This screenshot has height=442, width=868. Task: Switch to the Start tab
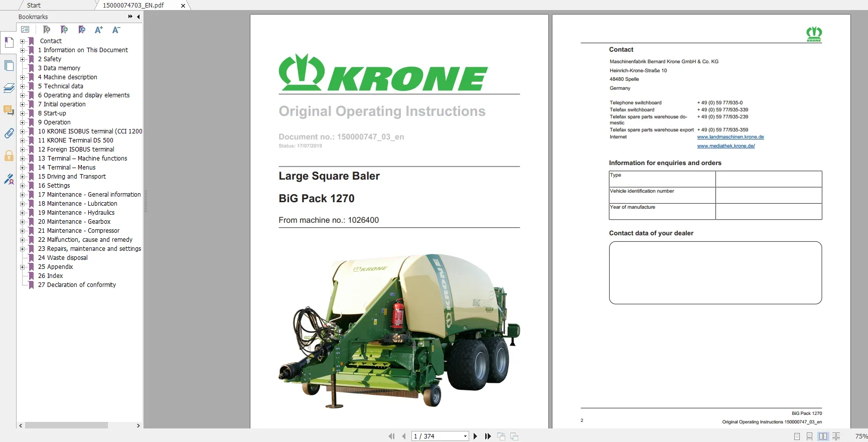point(34,5)
